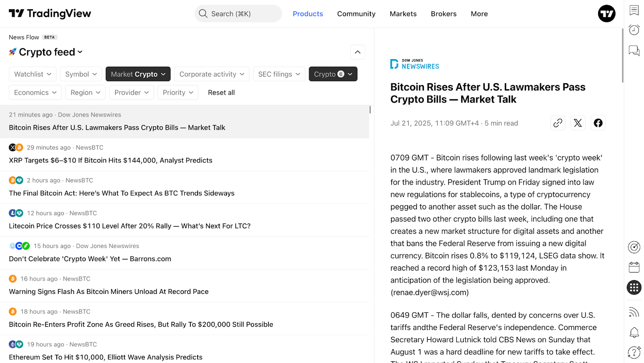The height and width of the screenshot is (363, 644).
Task: Click Bitcoin icon on 18 hours ago row
Action: pos(12,312)
